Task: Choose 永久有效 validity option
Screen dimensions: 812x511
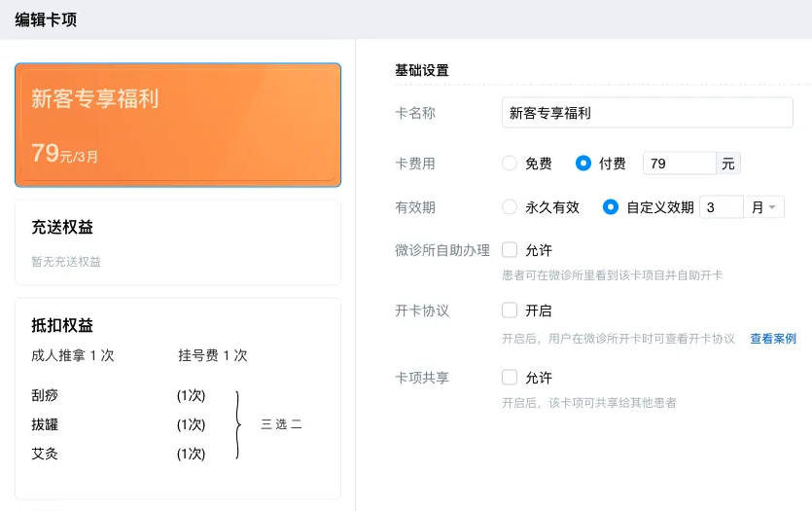Action: pyautogui.click(x=510, y=207)
